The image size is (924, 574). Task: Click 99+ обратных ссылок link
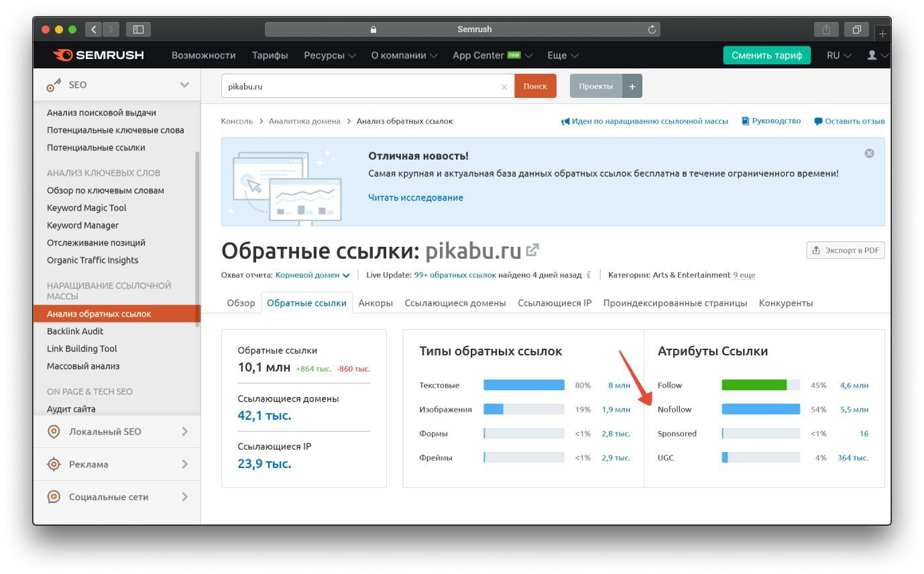click(455, 275)
